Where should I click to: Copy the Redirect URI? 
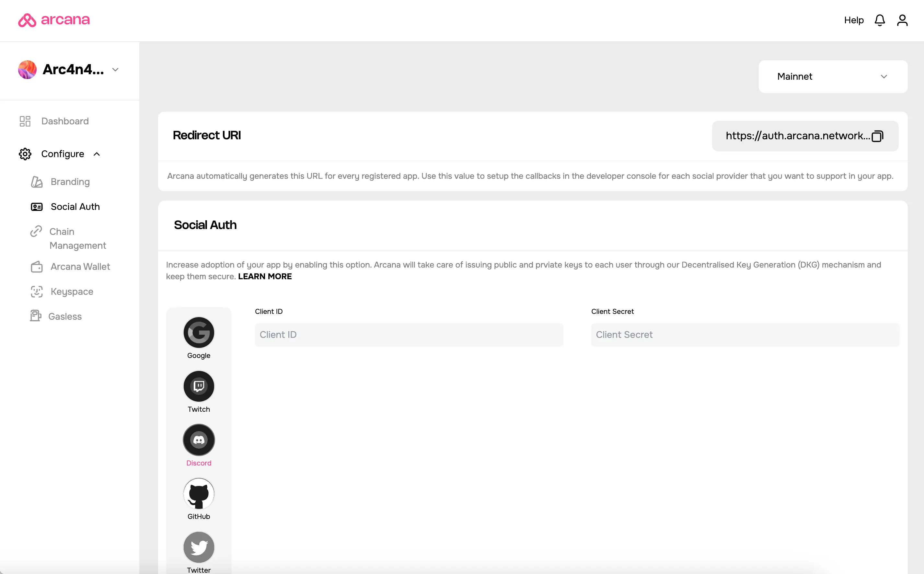click(x=877, y=136)
